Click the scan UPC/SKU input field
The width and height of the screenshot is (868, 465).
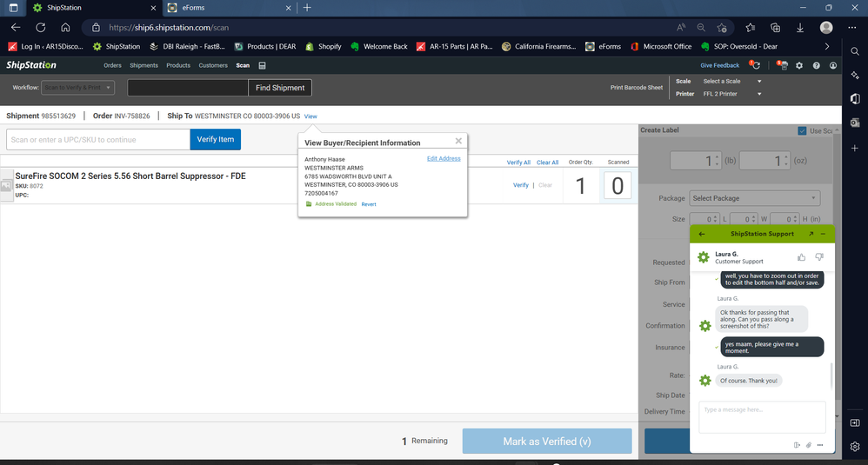(x=97, y=139)
